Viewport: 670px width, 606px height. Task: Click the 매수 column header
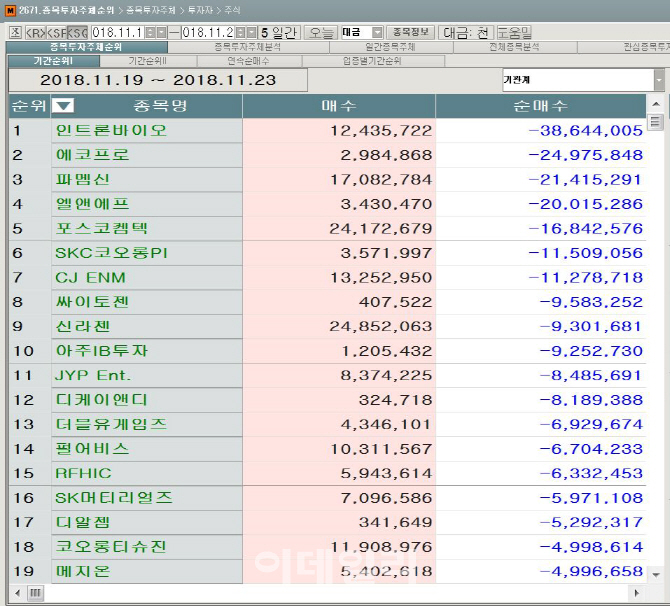point(338,106)
